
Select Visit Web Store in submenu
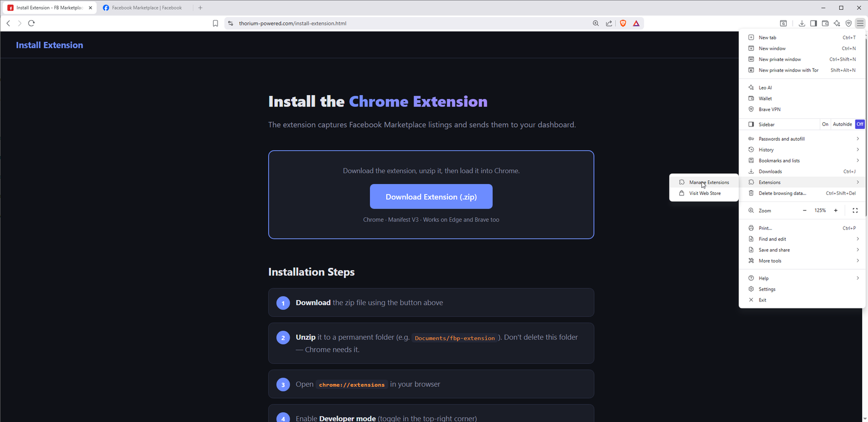click(704, 193)
